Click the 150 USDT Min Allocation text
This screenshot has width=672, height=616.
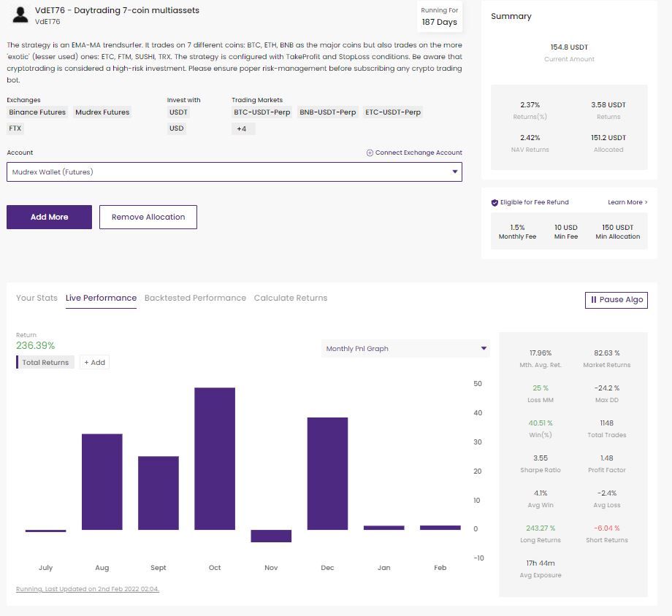point(617,232)
